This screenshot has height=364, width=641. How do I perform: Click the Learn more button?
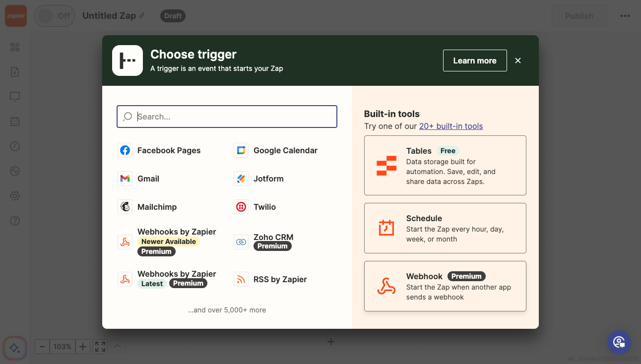coord(475,61)
